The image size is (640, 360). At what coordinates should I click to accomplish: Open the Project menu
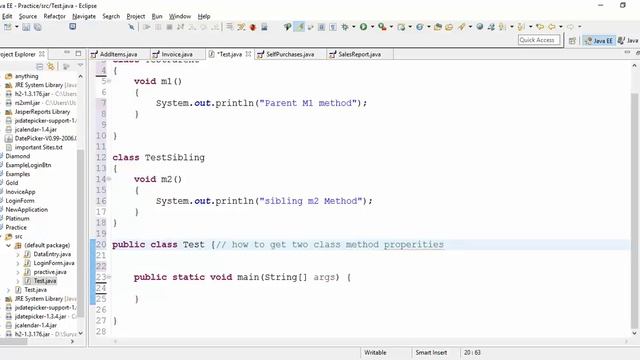pos(136,16)
